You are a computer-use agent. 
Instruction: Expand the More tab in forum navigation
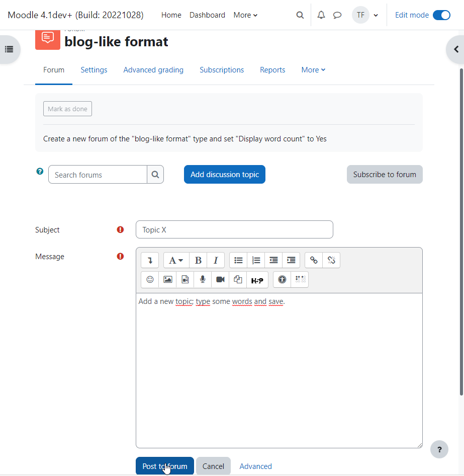(313, 70)
